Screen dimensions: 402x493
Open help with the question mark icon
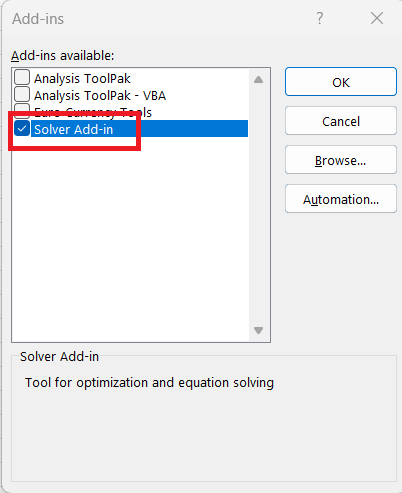click(319, 18)
